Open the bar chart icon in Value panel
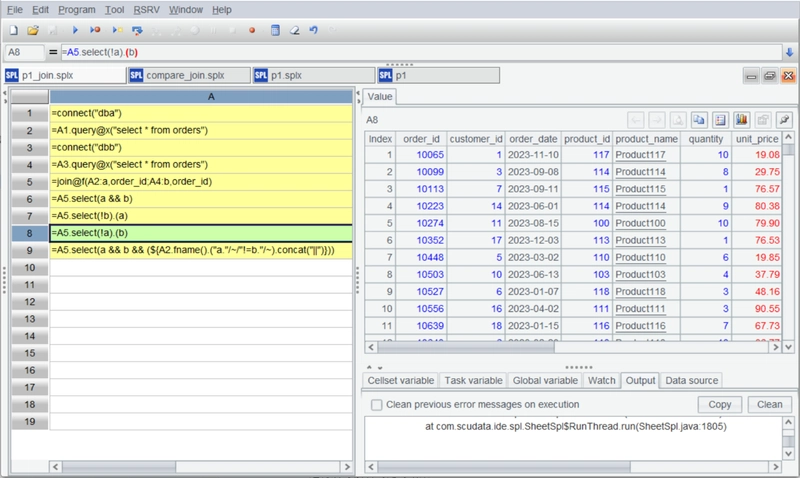The image size is (800, 478). point(741,120)
